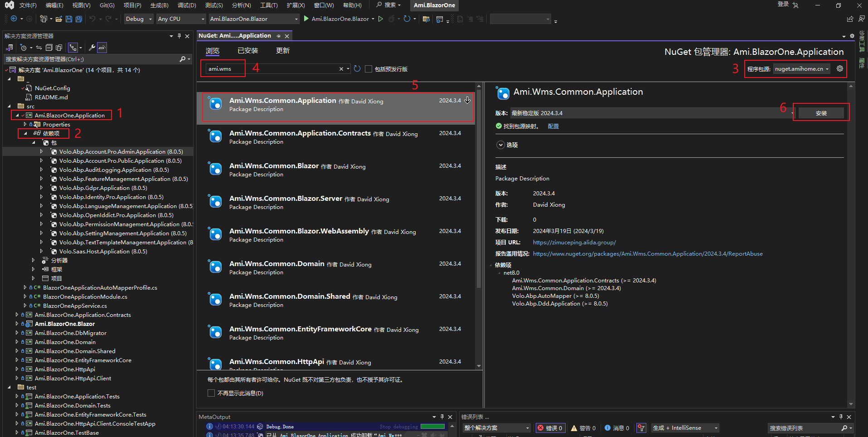Check the do not show this message box
This screenshot has height=437, width=868.
(x=211, y=393)
